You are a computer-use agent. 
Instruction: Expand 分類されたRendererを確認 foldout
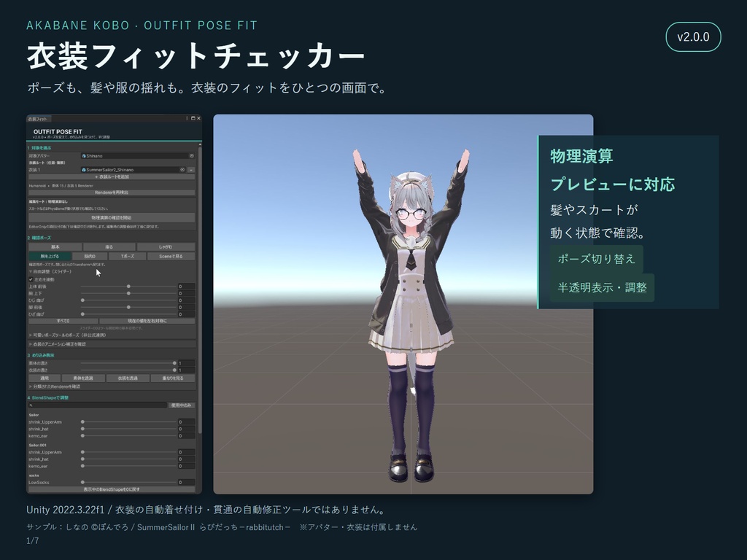point(55,386)
